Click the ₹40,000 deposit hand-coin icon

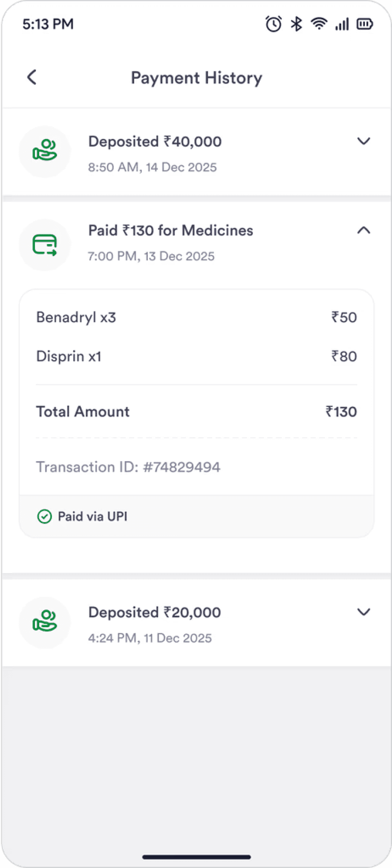click(45, 151)
